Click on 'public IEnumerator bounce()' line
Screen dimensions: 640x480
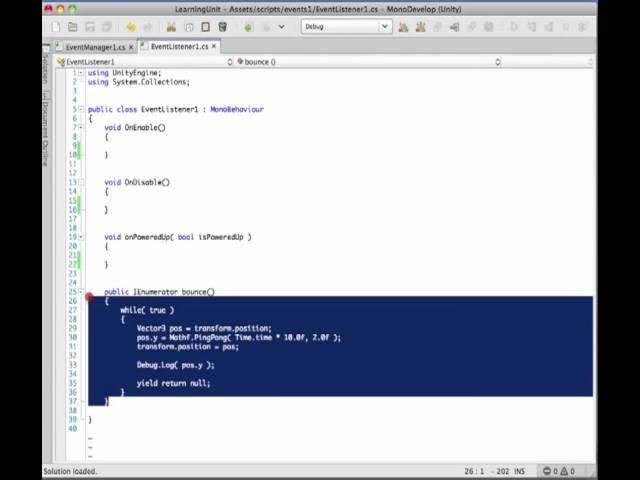coord(159,292)
